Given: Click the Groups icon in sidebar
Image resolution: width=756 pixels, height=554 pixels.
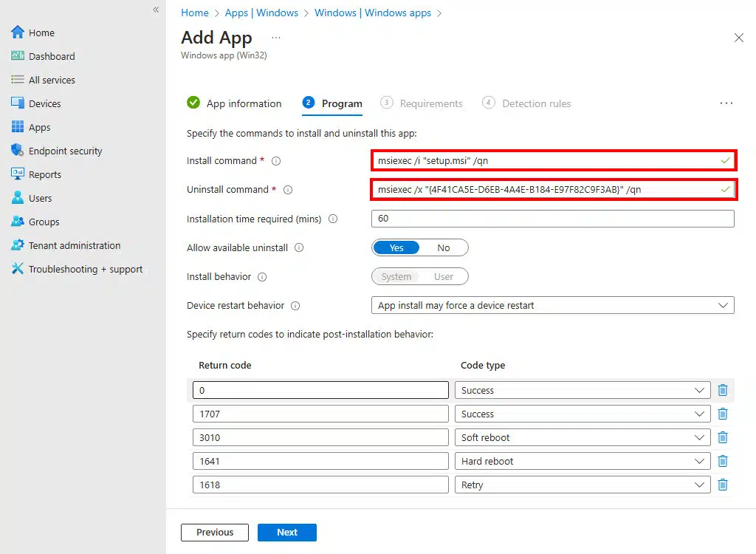Looking at the screenshot, I should pos(18,222).
